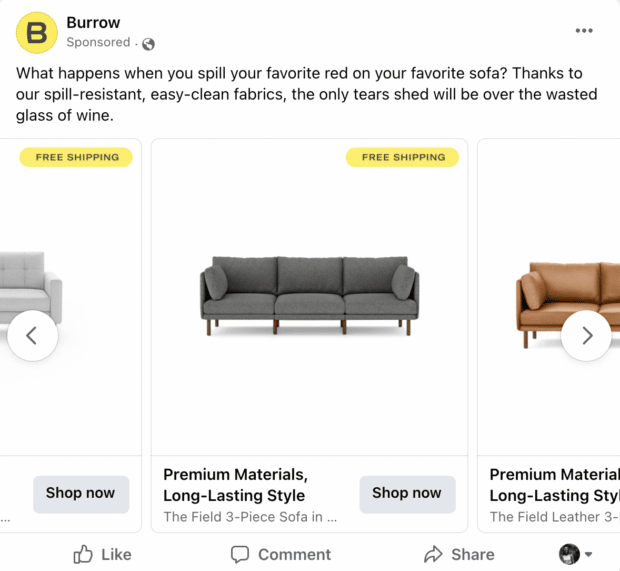The width and height of the screenshot is (620, 571).
Task: Open the Burrow page name link
Action: (93, 22)
